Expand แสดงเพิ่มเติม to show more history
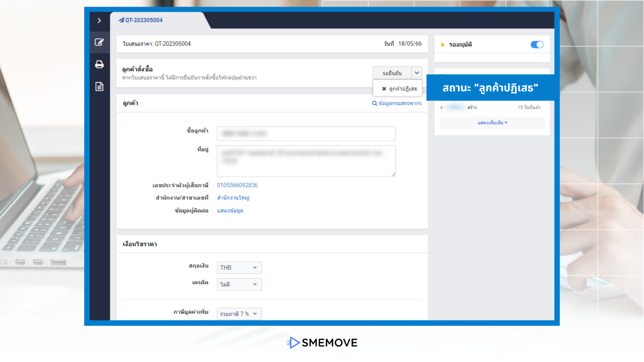The image size is (644, 362). 492,122
